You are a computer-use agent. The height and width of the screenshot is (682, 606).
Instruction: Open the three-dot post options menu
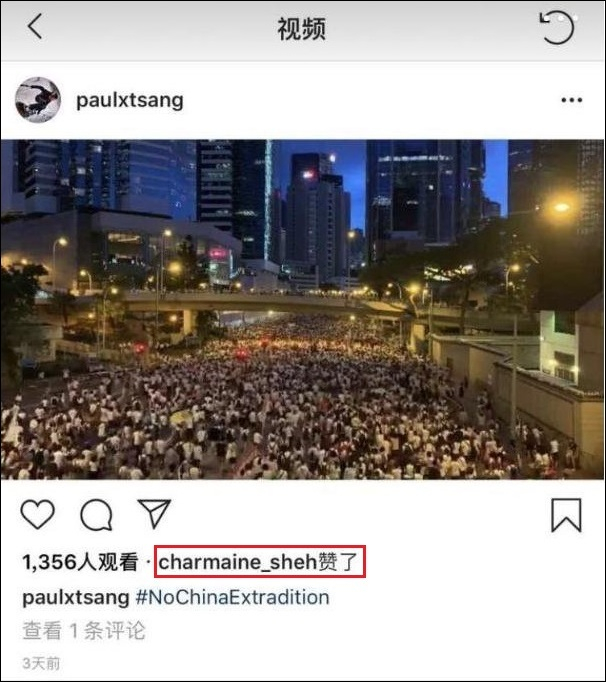pyautogui.click(x=572, y=100)
